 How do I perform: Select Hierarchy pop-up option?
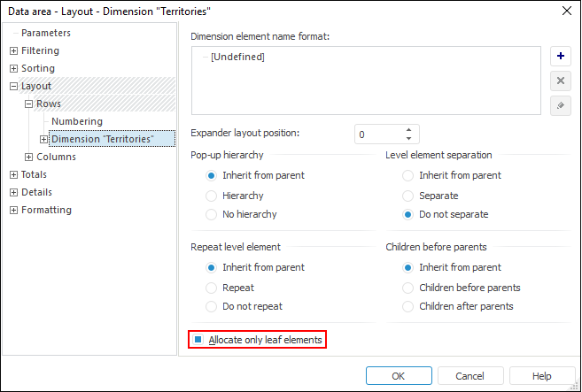coord(211,196)
